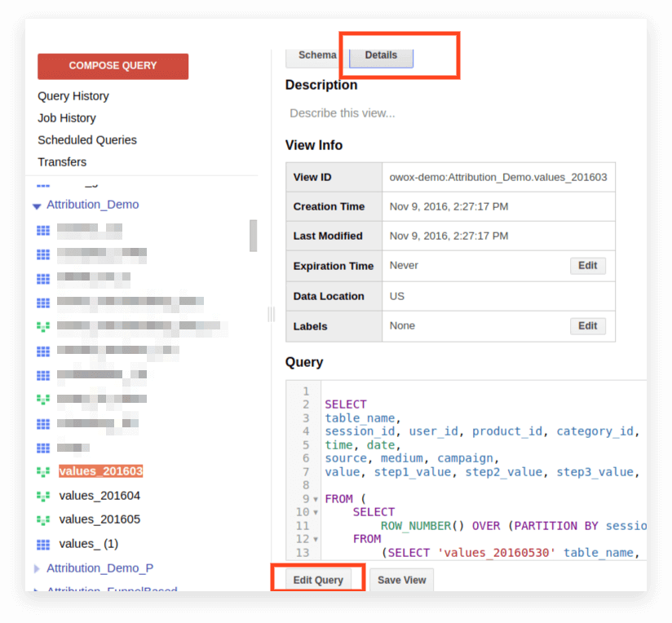
Task: Click the Compose Query button
Action: click(113, 66)
